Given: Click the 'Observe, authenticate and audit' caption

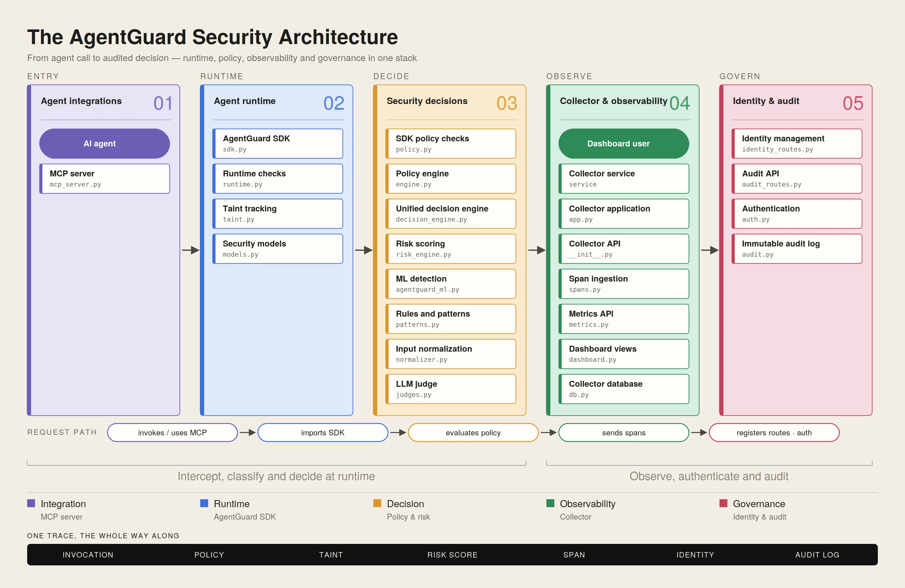Looking at the screenshot, I should 709,476.
